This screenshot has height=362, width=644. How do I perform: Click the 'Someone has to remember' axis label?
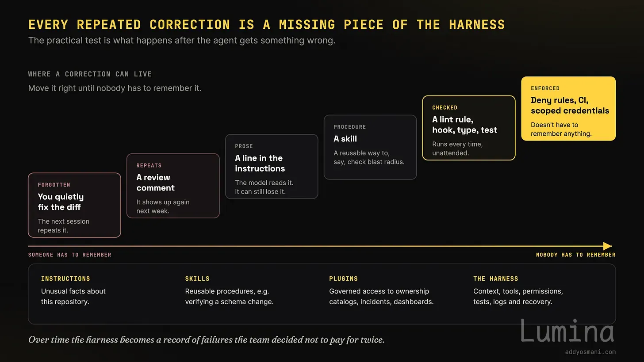coord(70,255)
